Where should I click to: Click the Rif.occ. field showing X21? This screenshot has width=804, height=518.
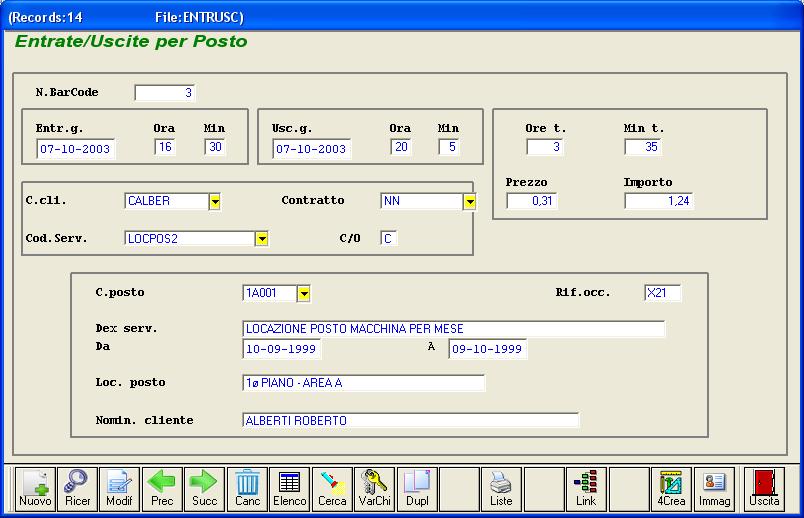click(662, 293)
